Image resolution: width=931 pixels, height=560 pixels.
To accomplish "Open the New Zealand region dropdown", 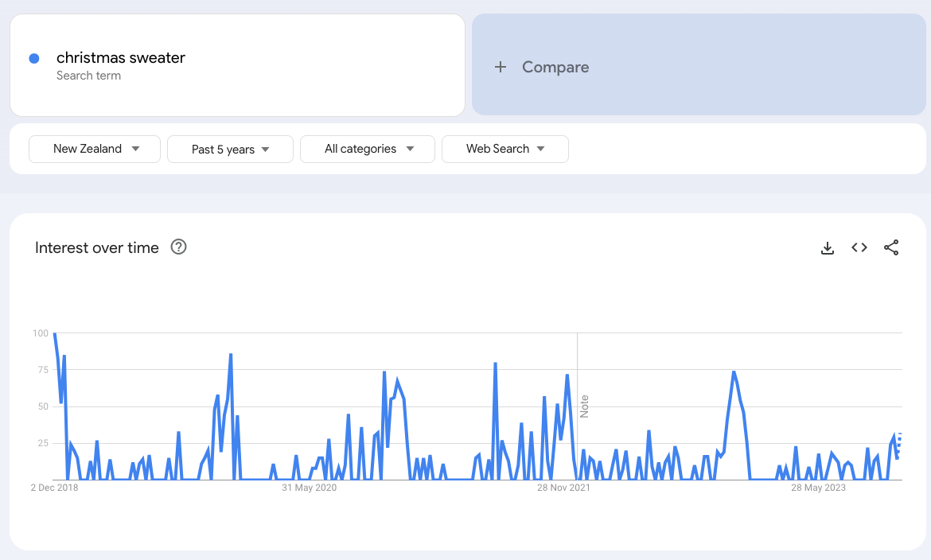I will [94, 149].
